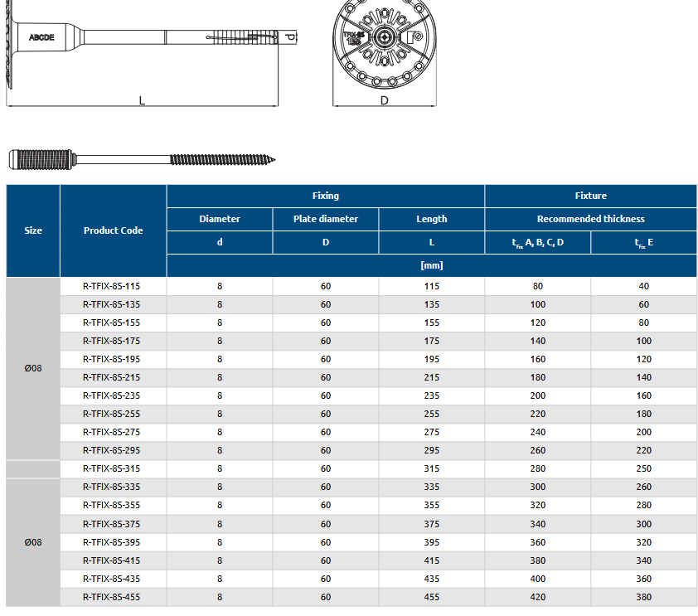698x616 pixels.
Task: Select product code R-TFIX-8S-115
Action: pyautogui.click(x=111, y=286)
